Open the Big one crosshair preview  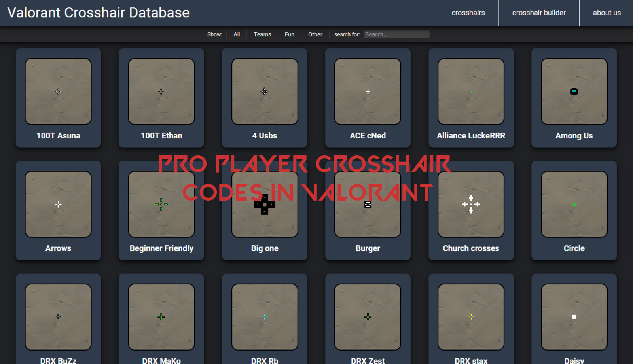[x=265, y=204]
